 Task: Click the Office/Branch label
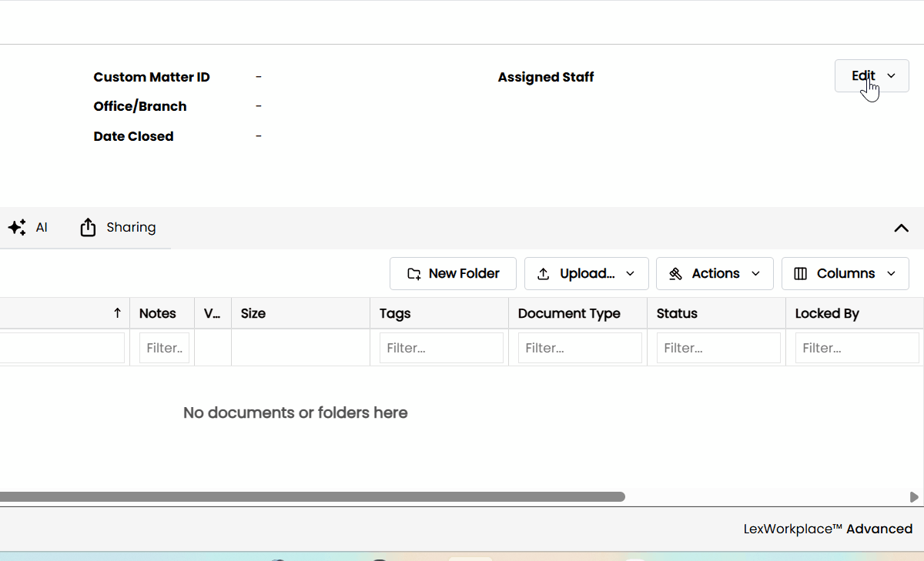click(140, 106)
